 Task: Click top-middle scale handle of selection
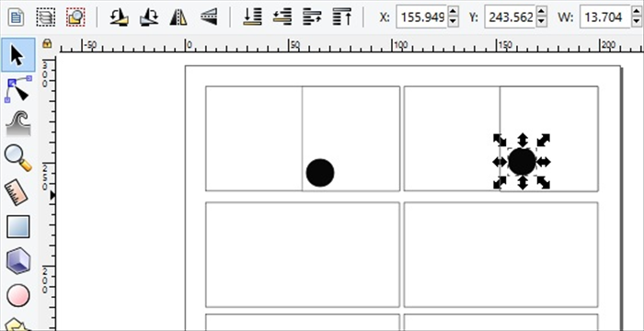point(522,140)
